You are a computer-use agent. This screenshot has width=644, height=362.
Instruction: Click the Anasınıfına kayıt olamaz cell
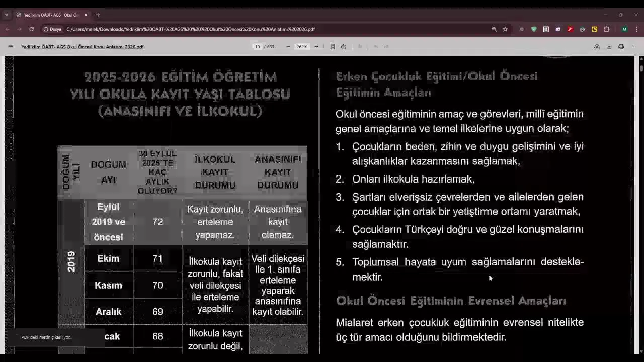click(278, 222)
